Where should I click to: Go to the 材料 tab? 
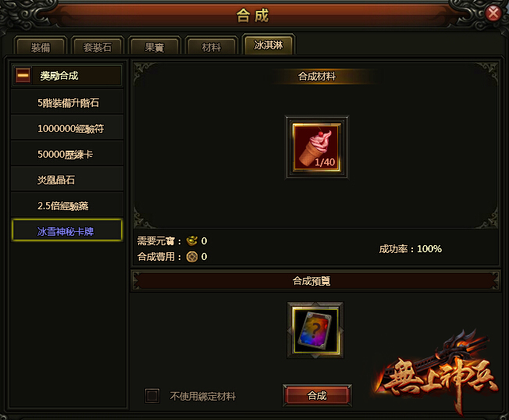212,48
